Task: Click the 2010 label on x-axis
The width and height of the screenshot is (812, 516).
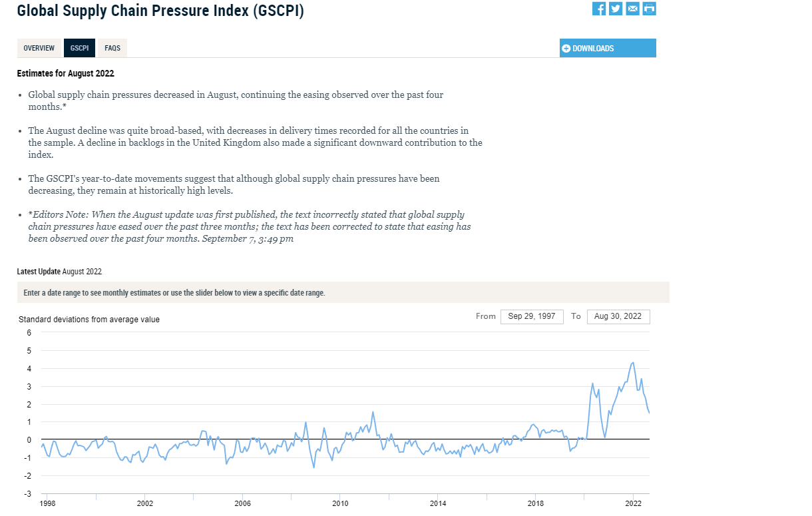Action: click(x=340, y=503)
